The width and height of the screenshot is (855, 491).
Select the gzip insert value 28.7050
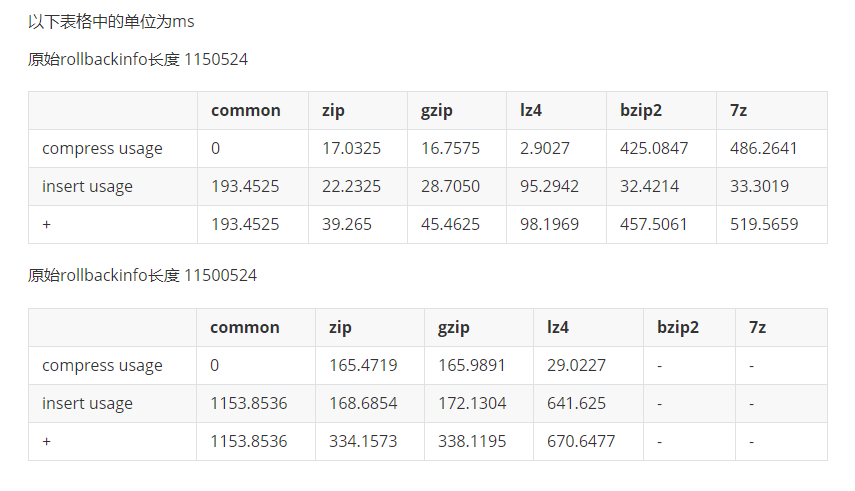(450, 187)
